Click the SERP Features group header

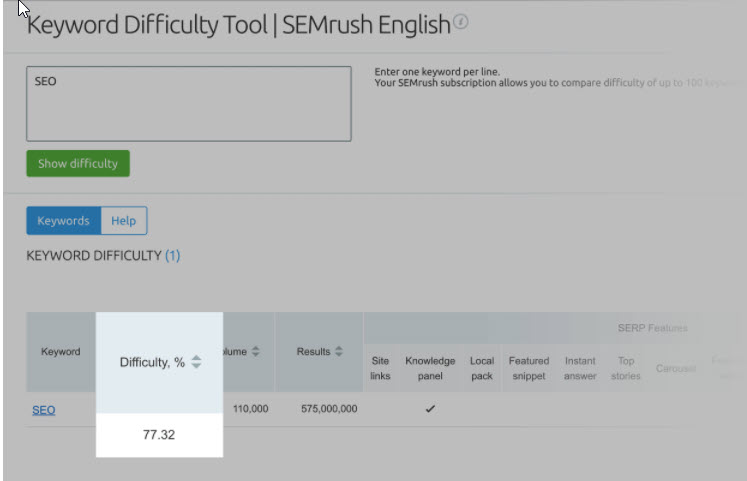tap(653, 328)
